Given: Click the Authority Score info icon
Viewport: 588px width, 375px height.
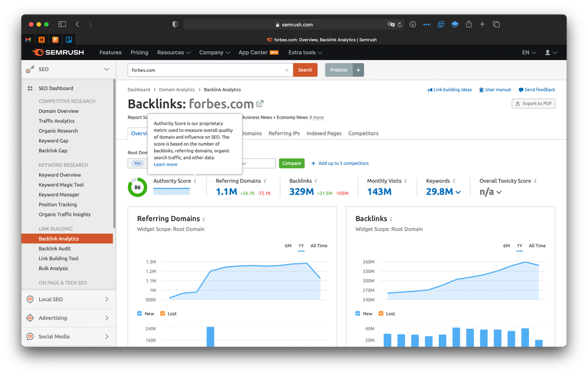Looking at the screenshot, I should [x=195, y=181].
